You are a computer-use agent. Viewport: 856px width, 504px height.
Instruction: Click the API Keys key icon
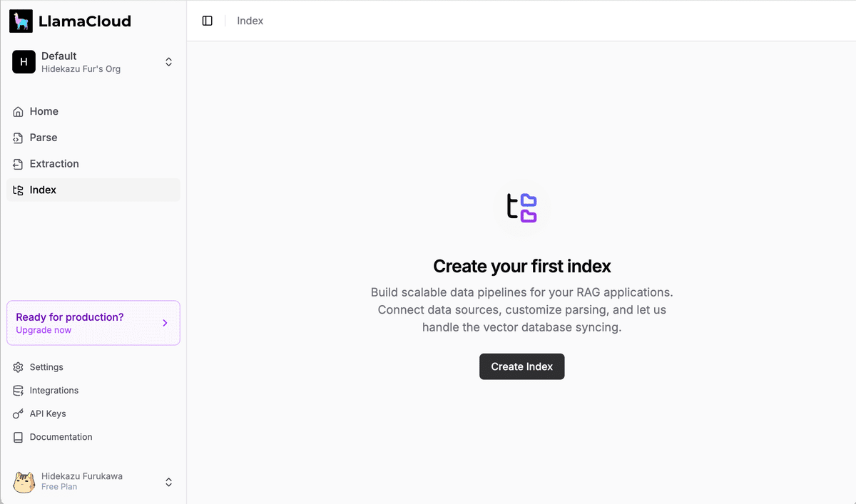tap(19, 414)
